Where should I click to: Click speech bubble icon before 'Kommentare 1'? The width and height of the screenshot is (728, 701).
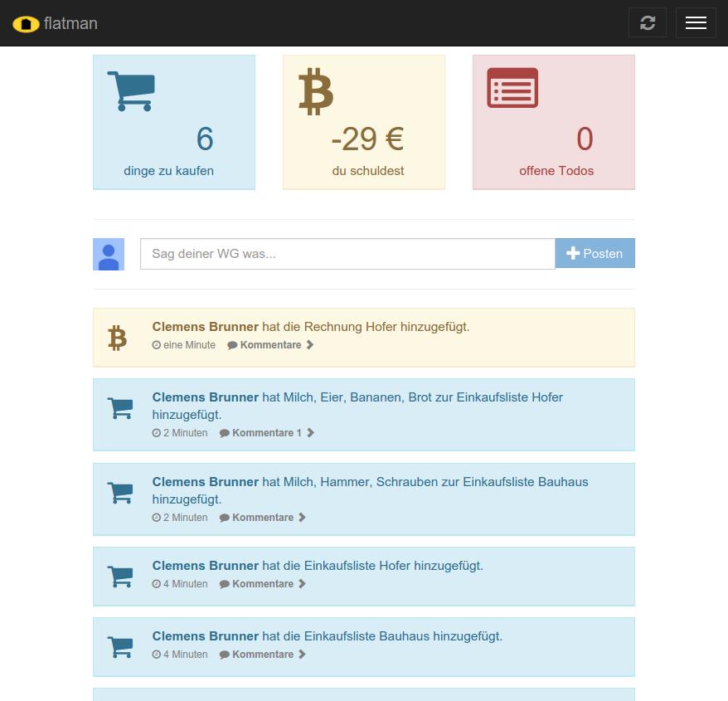pos(224,433)
